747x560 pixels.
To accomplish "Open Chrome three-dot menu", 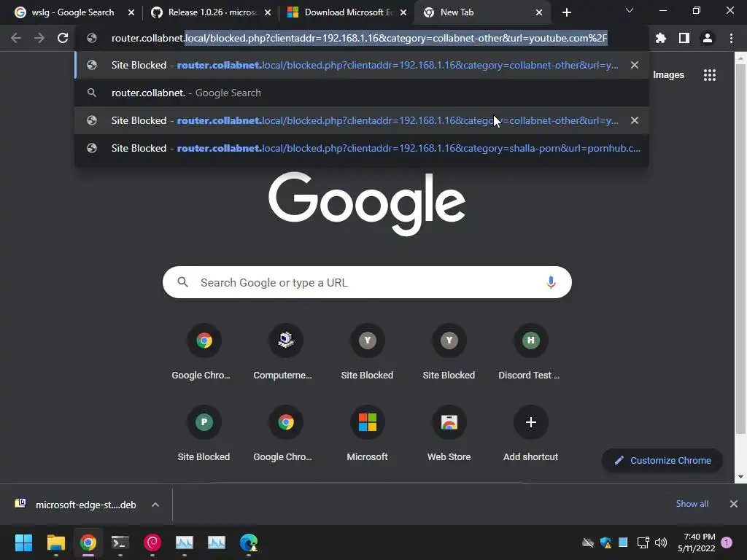I will [731, 38].
